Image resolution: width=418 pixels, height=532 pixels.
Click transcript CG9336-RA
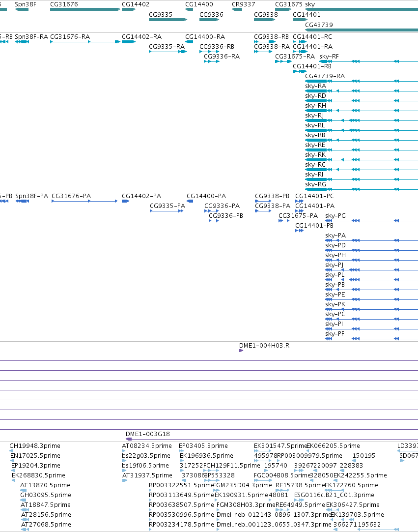coord(222,57)
